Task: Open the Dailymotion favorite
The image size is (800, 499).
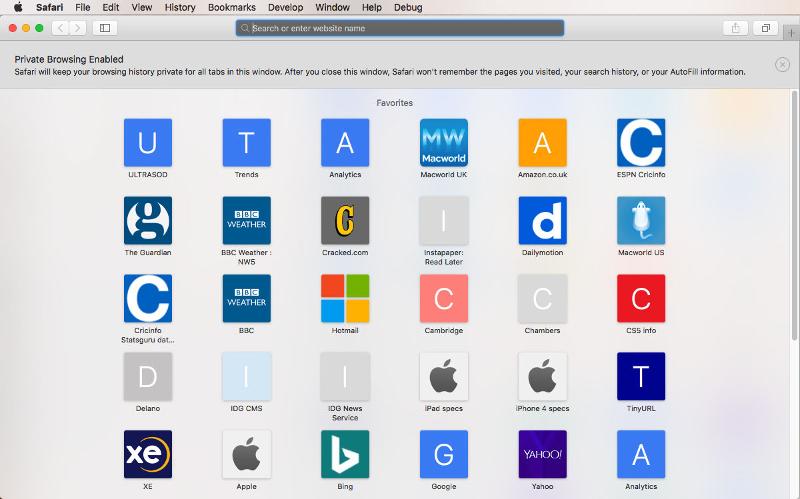Action: point(542,220)
